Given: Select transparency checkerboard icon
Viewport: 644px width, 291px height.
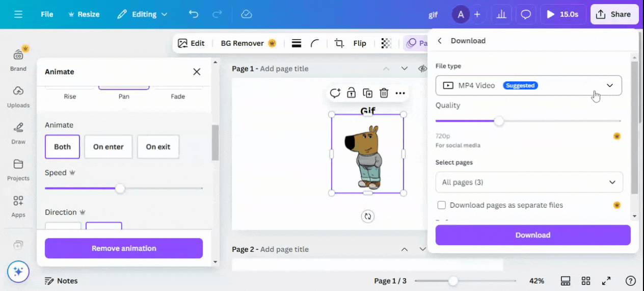Looking at the screenshot, I should pos(387,43).
